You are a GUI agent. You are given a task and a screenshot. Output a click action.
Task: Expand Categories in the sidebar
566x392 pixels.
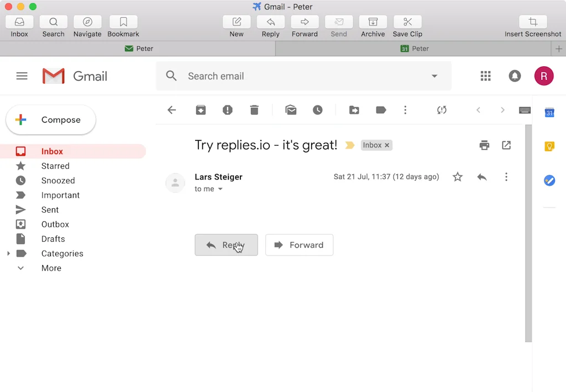click(8, 253)
